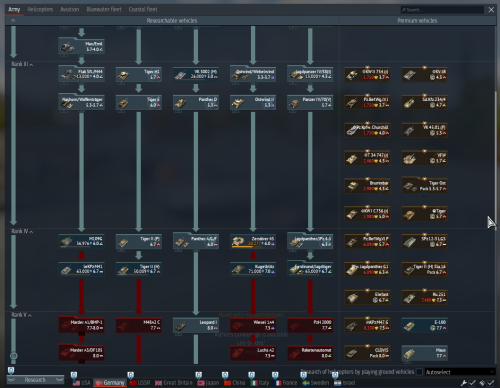Toggle the checkbox next to the wrench icon
This screenshot has height=388, width=500.
pyautogui.click(x=472, y=383)
